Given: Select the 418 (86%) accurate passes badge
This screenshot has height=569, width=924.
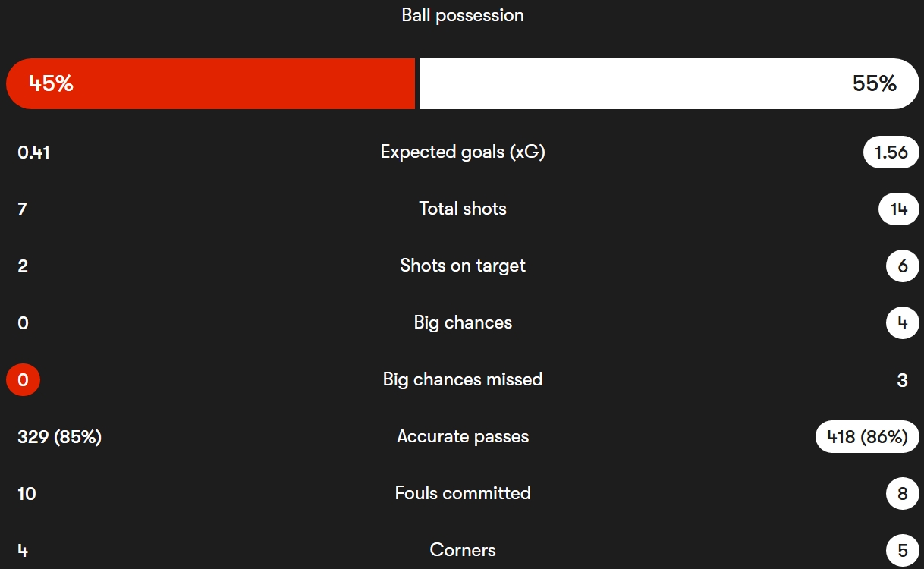Looking at the screenshot, I should pos(867,437).
